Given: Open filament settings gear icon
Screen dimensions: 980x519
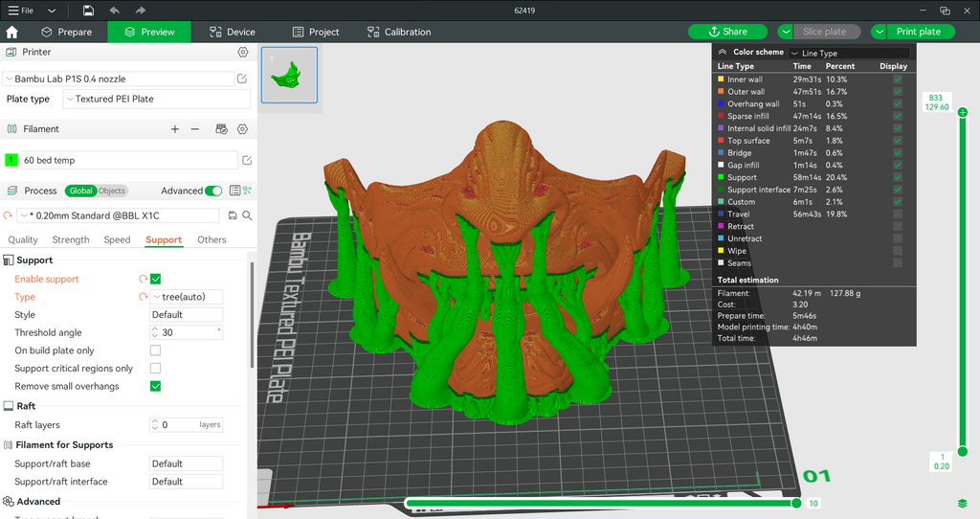Looking at the screenshot, I should point(242,129).
